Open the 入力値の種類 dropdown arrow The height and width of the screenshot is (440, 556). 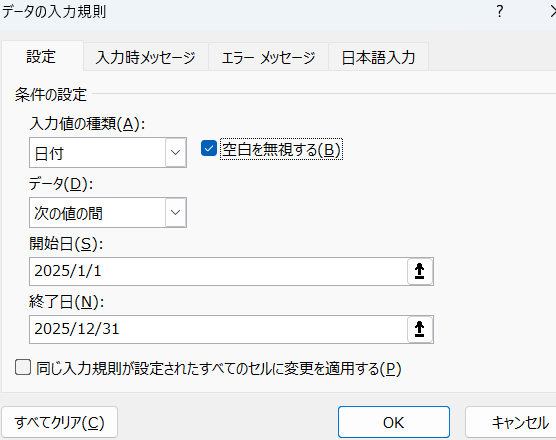tap(176, 153)
